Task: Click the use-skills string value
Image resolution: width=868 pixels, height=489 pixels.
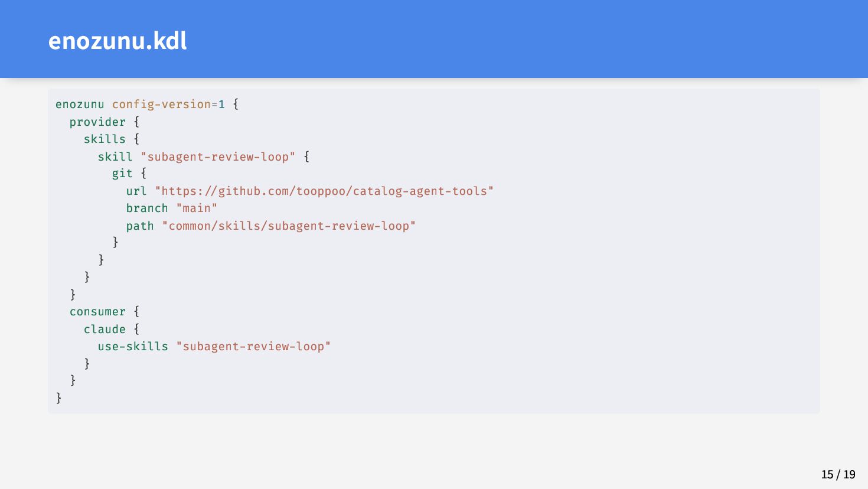Action: (x=253, y=346)
